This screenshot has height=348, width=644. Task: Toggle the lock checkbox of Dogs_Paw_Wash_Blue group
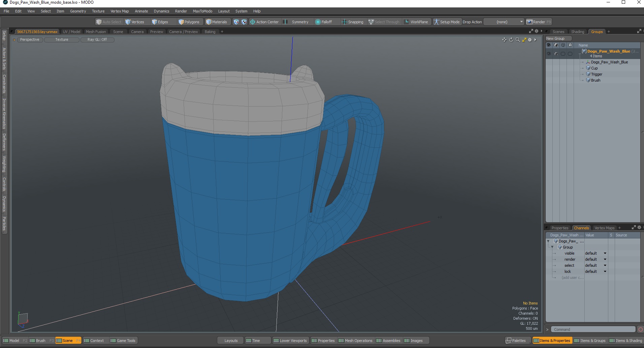click(570, 54)
